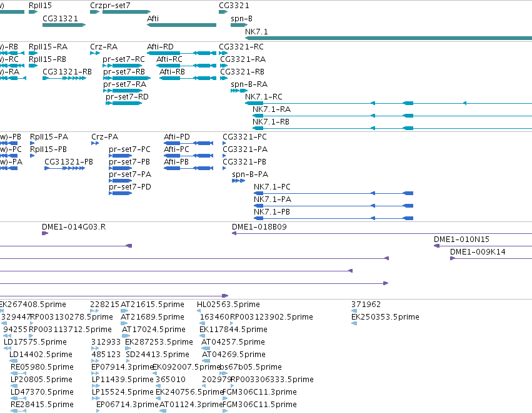Select the NK7.1-RC transcript label
This screenshot has width=532, height=414.
click(x=264, y=97)
